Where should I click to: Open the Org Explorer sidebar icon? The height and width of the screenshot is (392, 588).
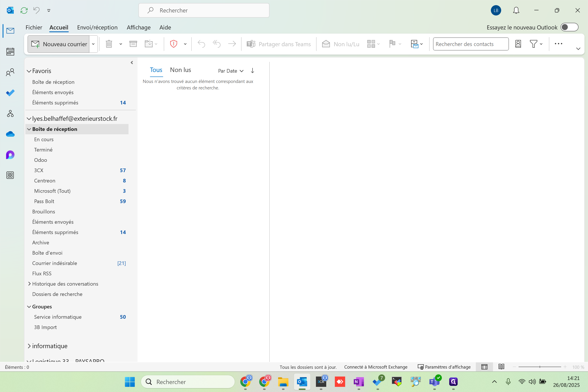(x=10, y=114)
